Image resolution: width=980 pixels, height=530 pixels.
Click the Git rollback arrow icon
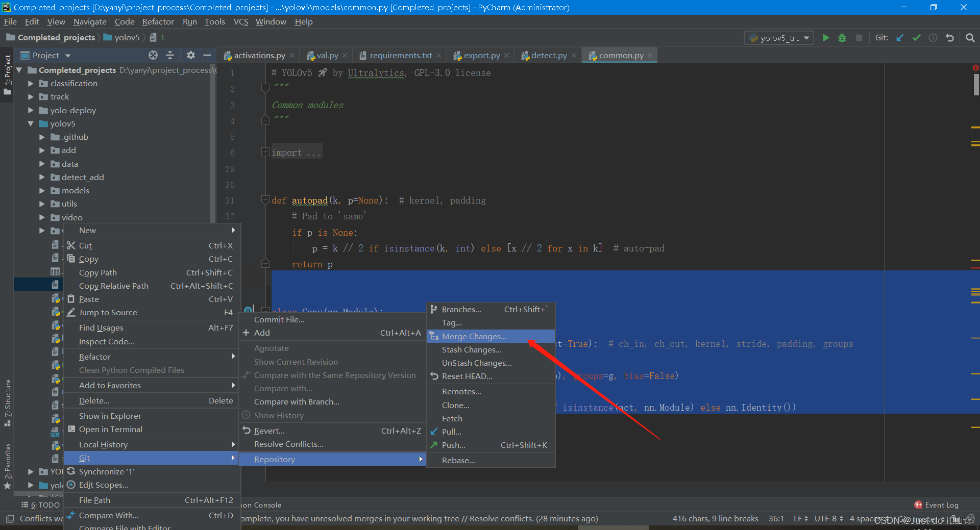point(950,38)
